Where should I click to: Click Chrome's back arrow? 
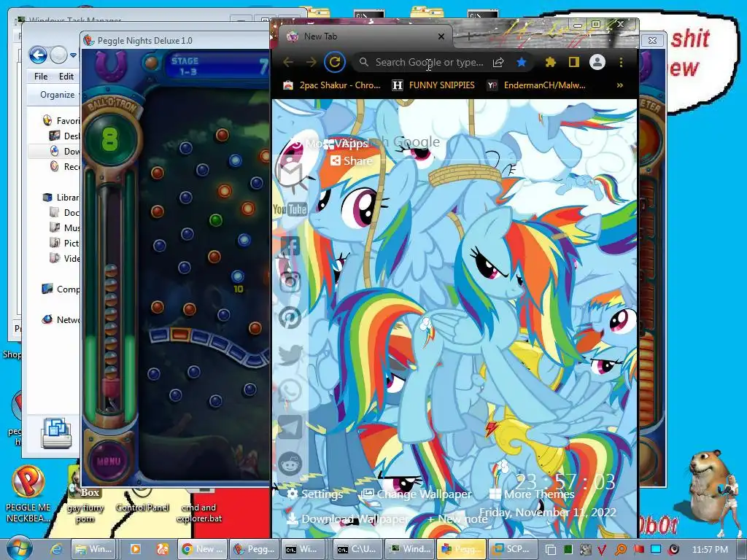(287, 63)
